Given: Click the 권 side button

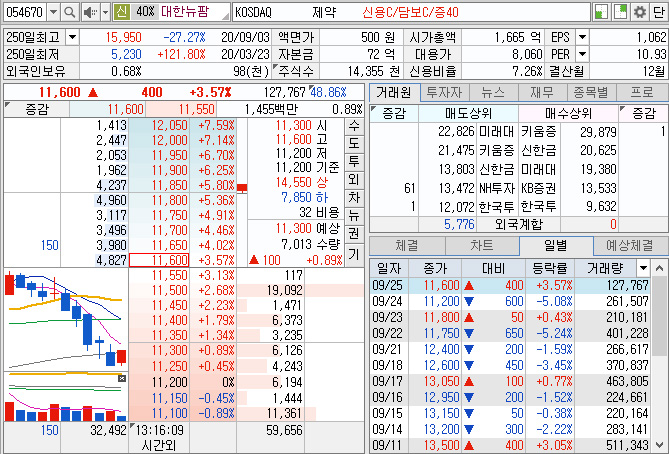Looking at the screenshot, I should click(354, 234).
